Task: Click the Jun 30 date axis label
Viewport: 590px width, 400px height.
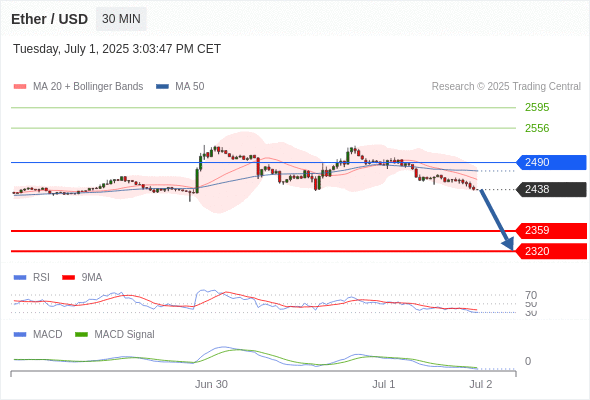Action: [x=211, y=384]
